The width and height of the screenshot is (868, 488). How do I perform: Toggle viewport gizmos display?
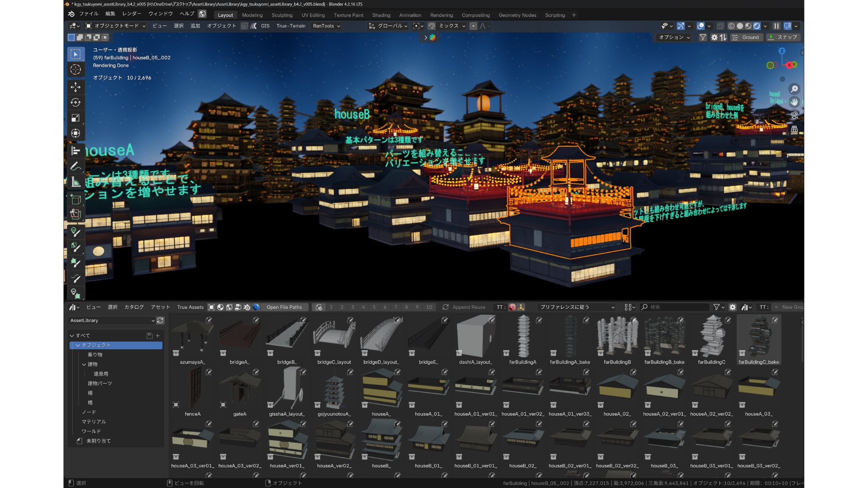(681, 26)
